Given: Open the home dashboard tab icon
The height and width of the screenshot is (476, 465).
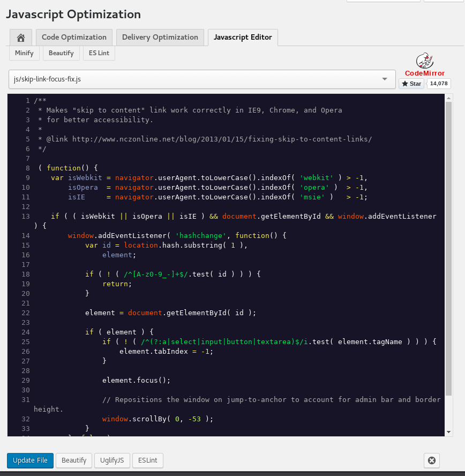Looking at the screenshot, I should click(x=21, y=38).
